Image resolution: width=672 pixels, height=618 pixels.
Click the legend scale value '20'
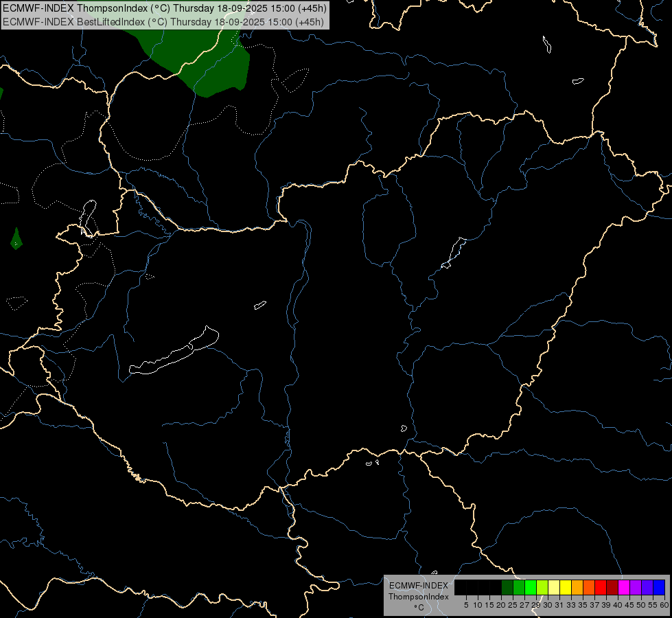tap(501, 605)
